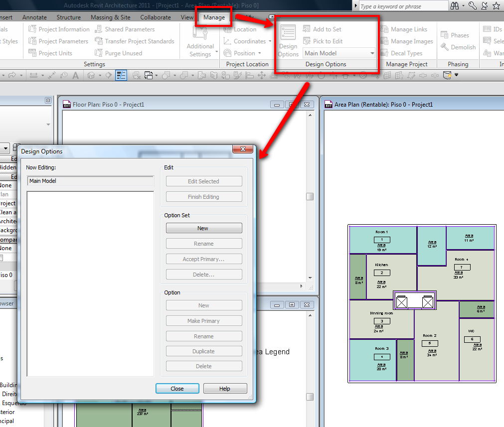This screenshot has height=427, width=504.
Task: Switch to the Annotate tab
Action: [34, 17]
